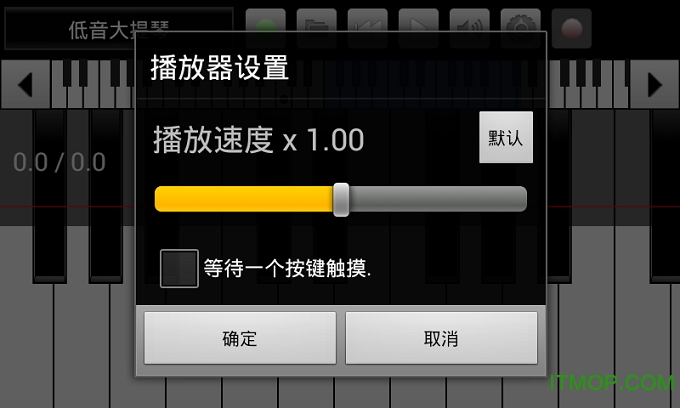680x408 pixels.
Task: Click the green indicator toolbar button
Action: tap(265, 28)
